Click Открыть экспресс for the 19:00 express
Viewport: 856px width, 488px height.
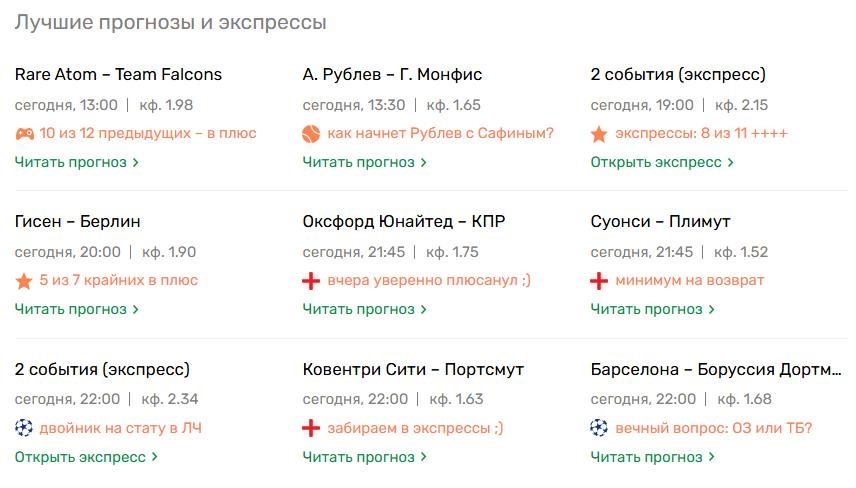pyautogui.click(x=662, y=163)
